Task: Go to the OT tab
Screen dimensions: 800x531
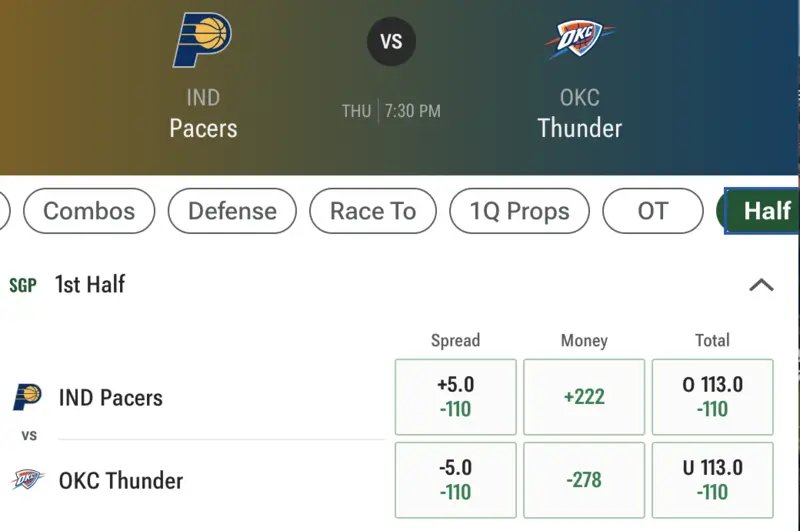Action: pyautogui.click(x=653, y=211)
